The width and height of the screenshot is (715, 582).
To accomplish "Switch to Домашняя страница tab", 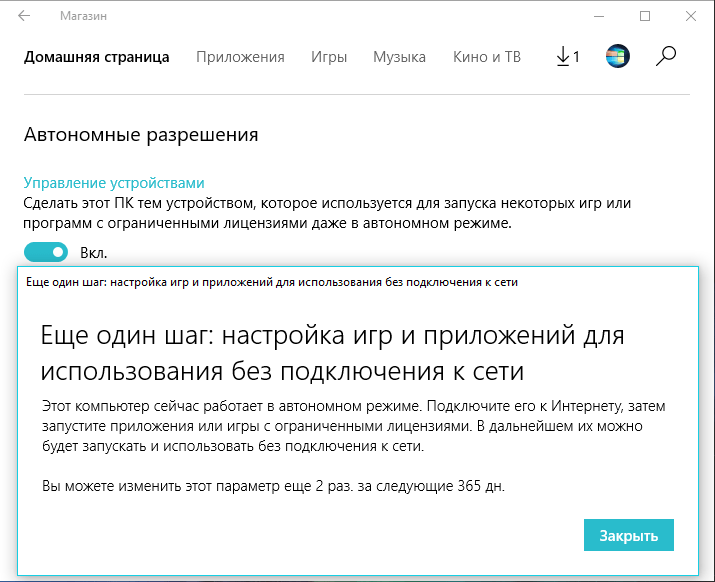I will tap(96, 57).
